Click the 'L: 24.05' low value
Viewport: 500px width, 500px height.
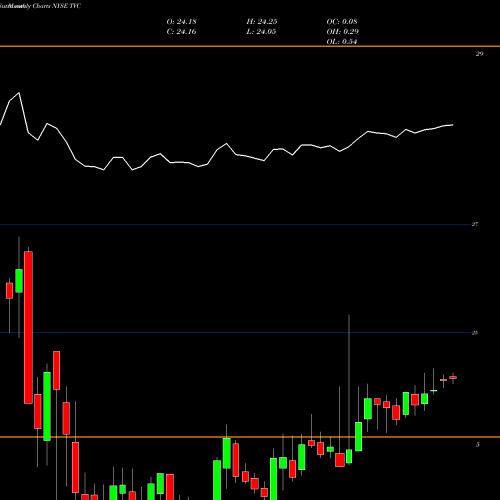coord(261,32)
